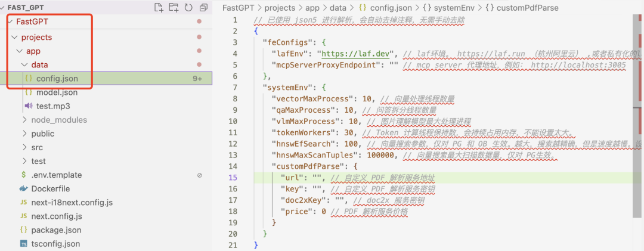Image resolution: width=644 pixels, height=251 pixels.
Task: Click the braces icon beside package.json
Action: pyautogui.click(x=24, y=230)
